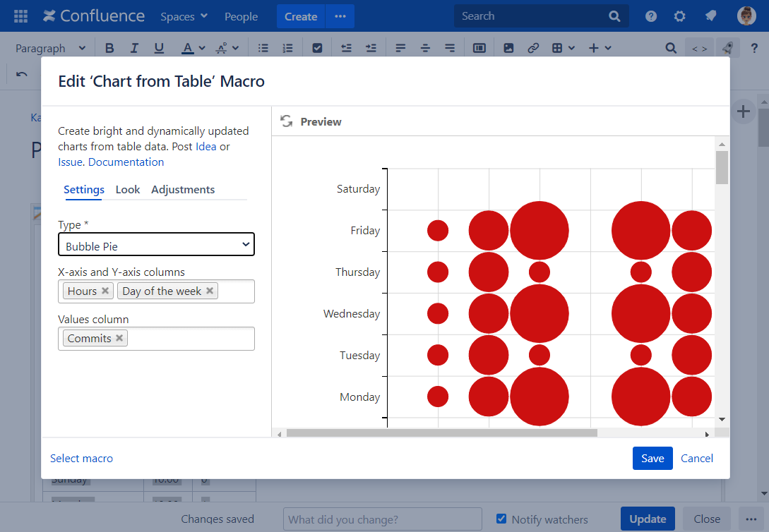The height and width of the screenshot is (532, 769).
Task: Insert a page layout
Action: (x=479, y=47)
